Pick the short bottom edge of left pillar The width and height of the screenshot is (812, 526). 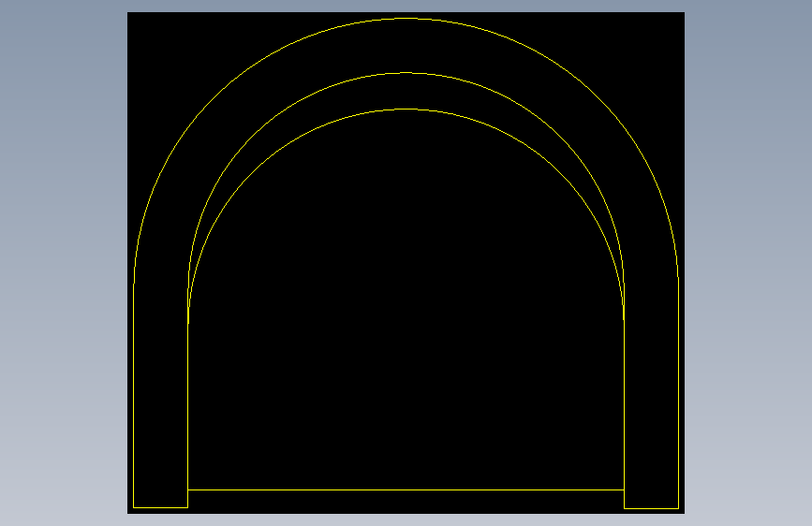point(160,507)
